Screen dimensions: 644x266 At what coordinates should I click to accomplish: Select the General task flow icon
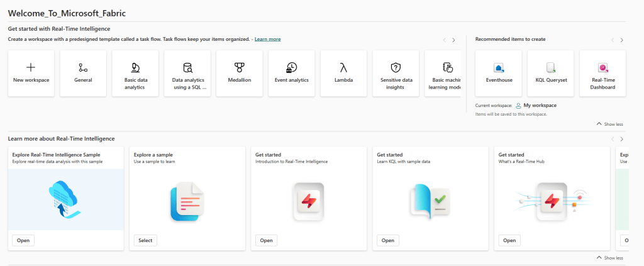(83, 67)
